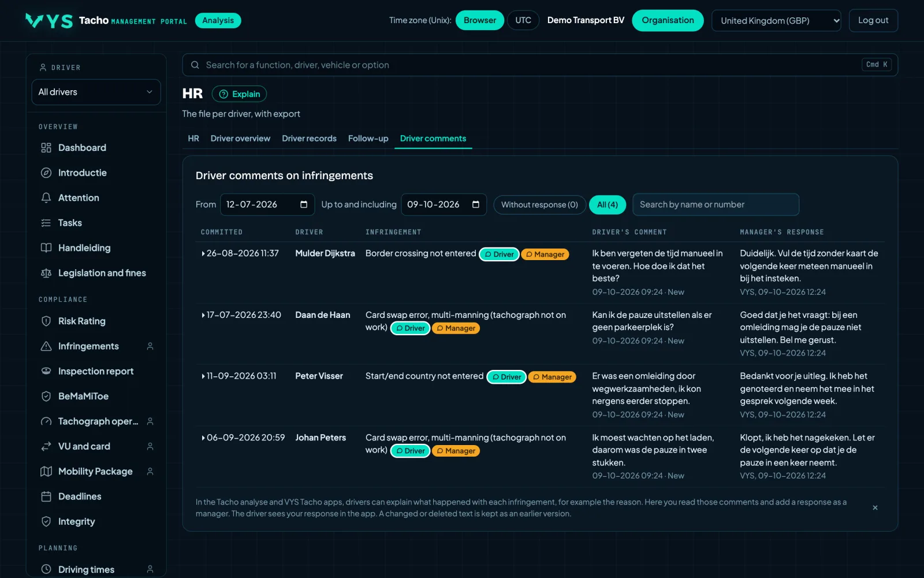
Task: Click the BeMaMiToe shield-check icon
Action: (x=46, y=397)
